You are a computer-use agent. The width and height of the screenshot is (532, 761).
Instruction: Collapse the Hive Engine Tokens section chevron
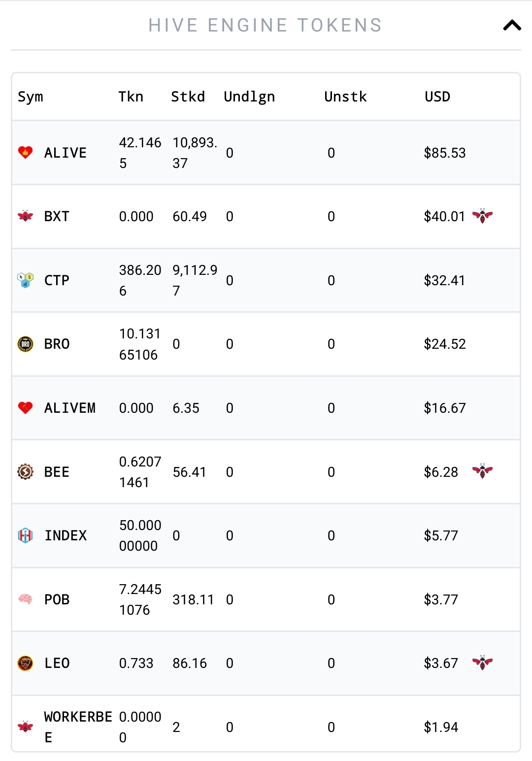click(512, 25)
